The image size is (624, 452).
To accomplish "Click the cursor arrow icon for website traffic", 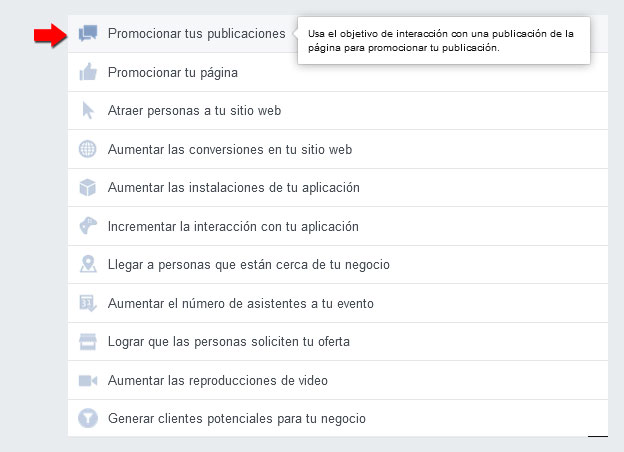I will (88, 110).
